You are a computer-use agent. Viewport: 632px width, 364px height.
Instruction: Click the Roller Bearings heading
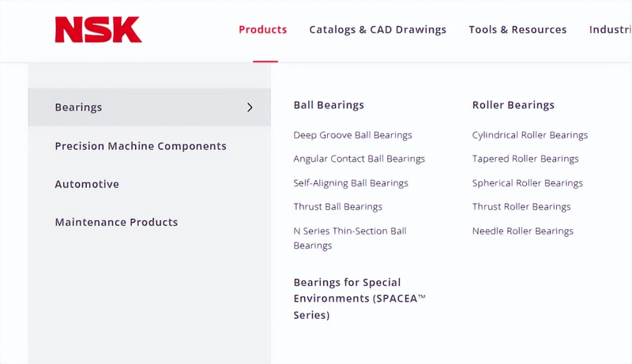[513, 105]
